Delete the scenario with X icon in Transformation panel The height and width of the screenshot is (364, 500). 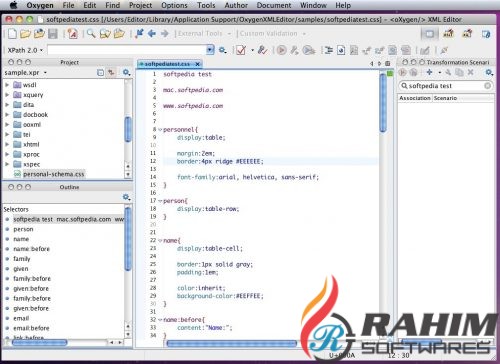pyautogui.click(x=470, y=72)
